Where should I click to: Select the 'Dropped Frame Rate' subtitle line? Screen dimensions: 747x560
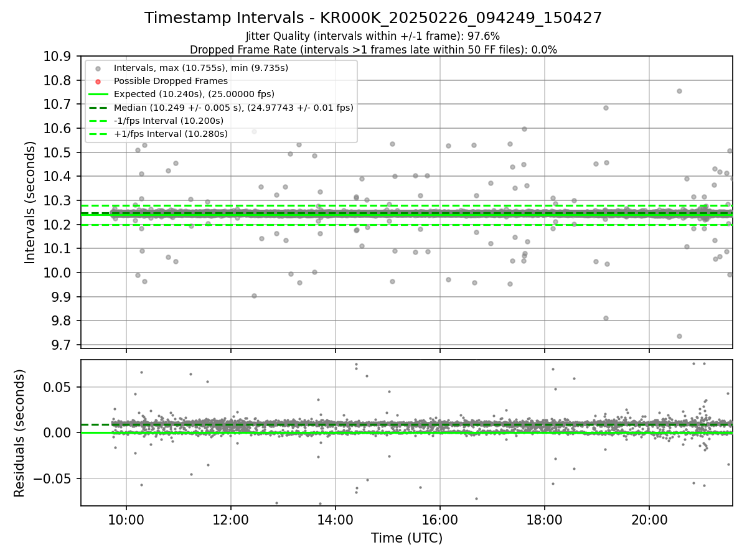point(374,50)
